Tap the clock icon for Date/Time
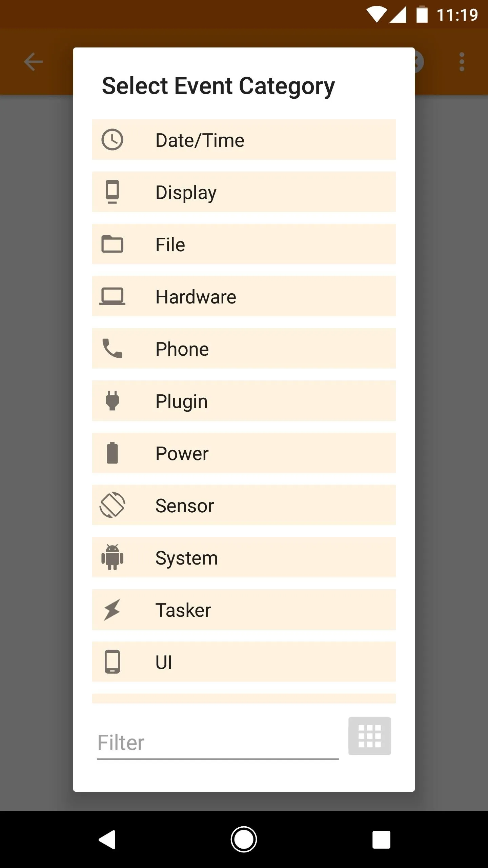 point(112,140)
